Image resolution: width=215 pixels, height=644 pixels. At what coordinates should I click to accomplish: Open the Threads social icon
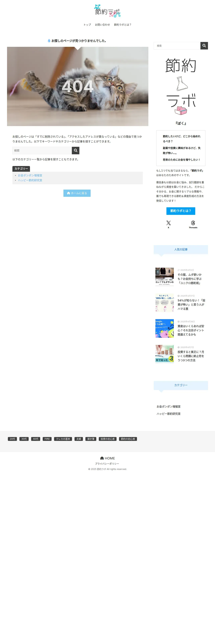[x=193, y=224]
